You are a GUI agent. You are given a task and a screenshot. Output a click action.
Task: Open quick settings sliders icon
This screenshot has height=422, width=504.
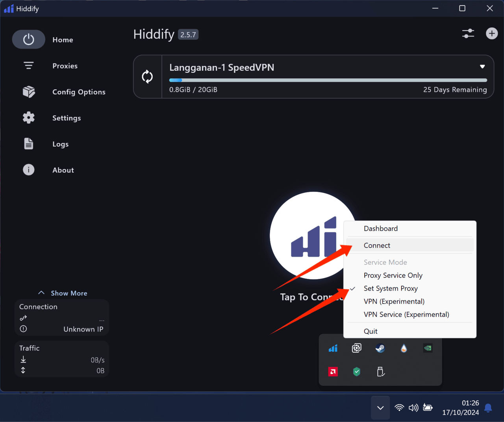tap(468, 34)
